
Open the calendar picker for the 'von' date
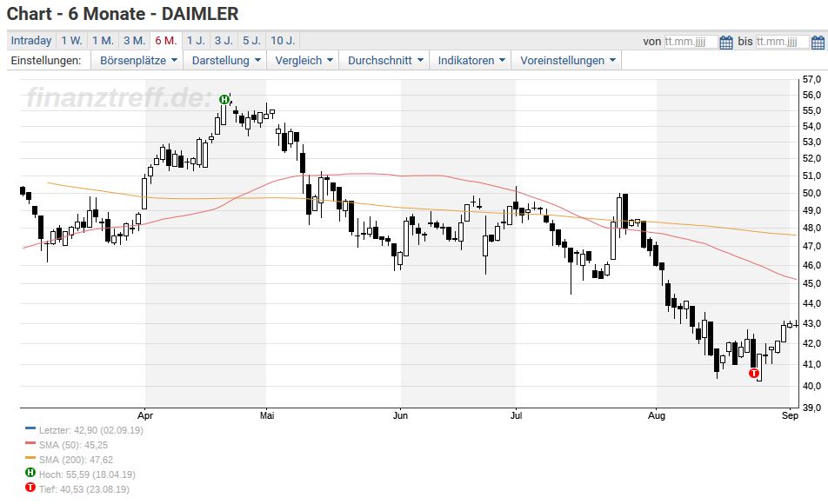tap(726, 43)
